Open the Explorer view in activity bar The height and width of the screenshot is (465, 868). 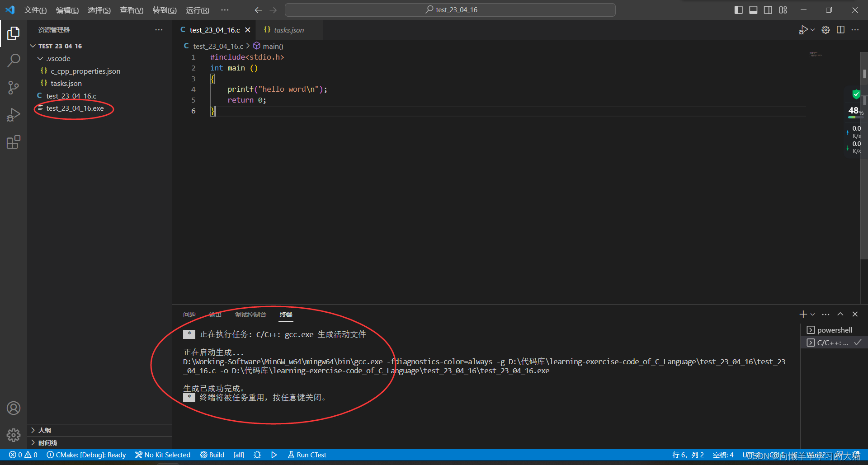(14, 33)
